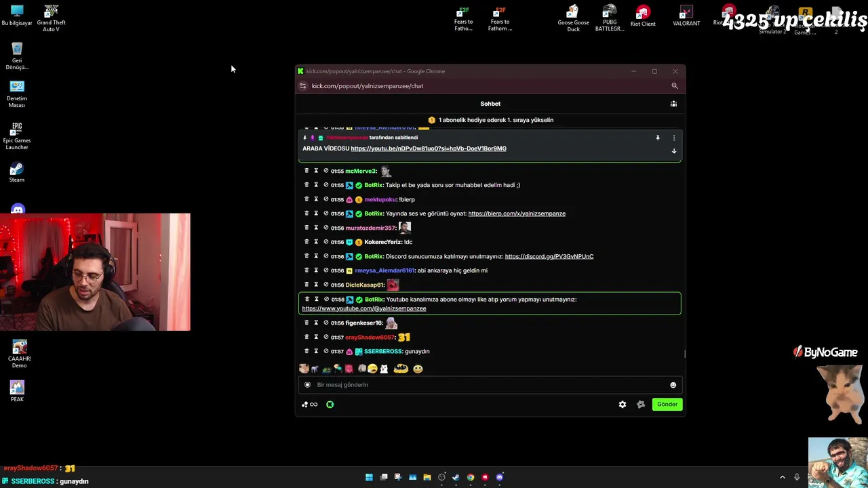Click the microphone icon in the system tray
Image resolution: width=868 pixels, height=488 pixels.
pyautogui.click(x=797, y=477)
